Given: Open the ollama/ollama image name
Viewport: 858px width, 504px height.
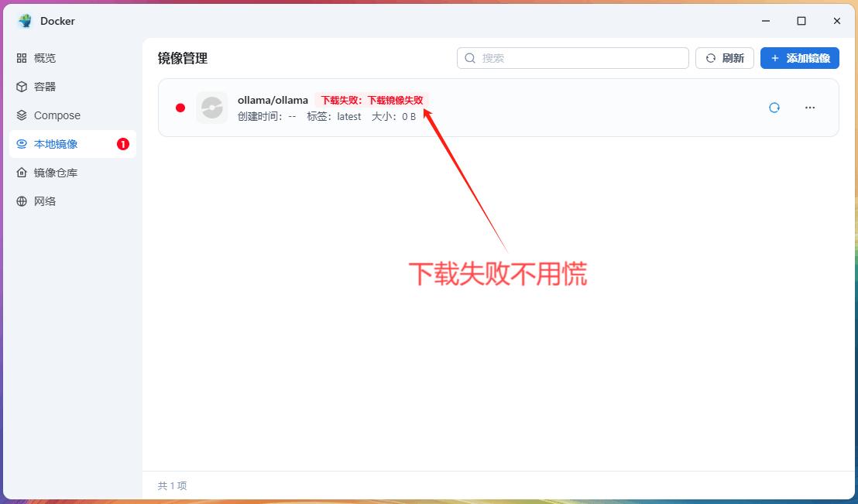Looking at the screenshot, I should pos(273,100).
